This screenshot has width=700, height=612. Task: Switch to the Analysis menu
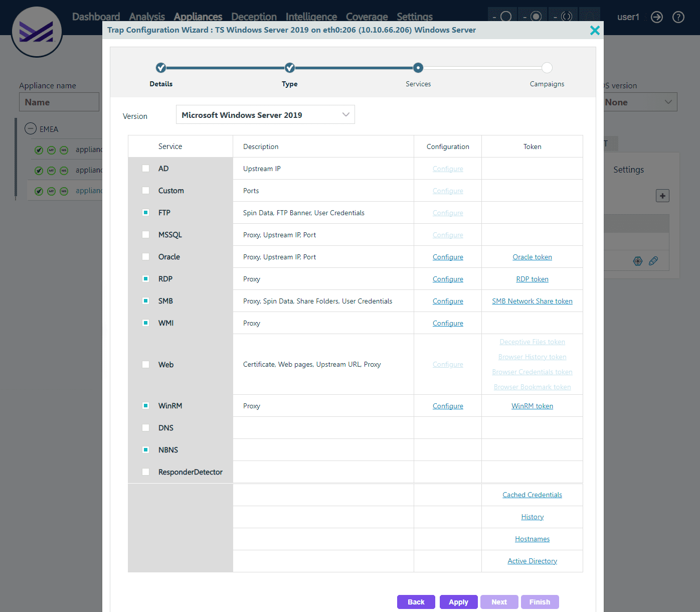coord(147,17)
